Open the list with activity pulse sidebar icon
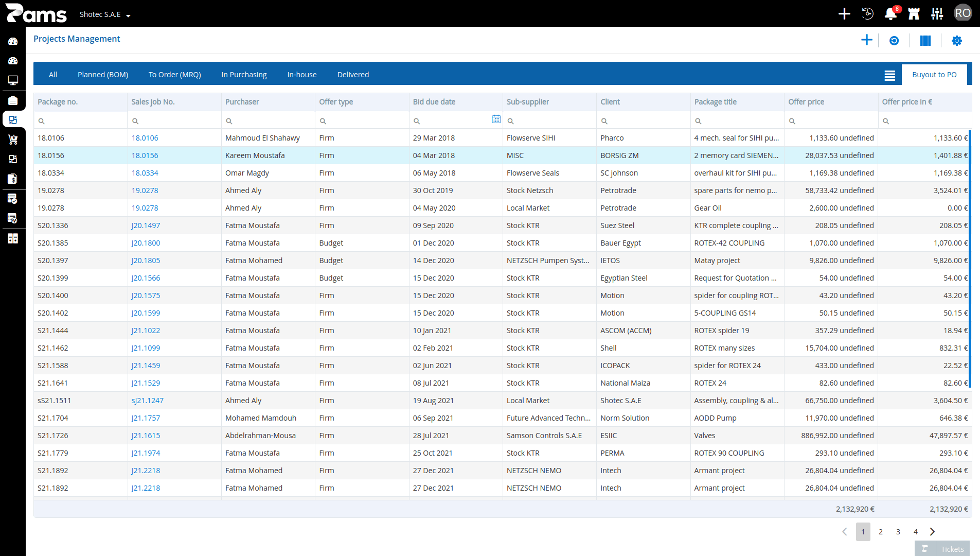The height and width of the screenshot is (556, 980). click(x=13, y=218)
